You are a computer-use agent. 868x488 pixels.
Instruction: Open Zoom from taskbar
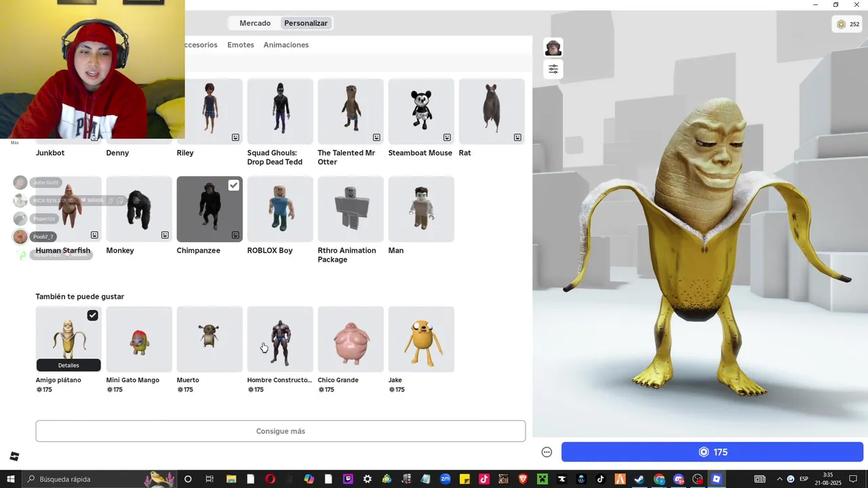tap(445, 479)
